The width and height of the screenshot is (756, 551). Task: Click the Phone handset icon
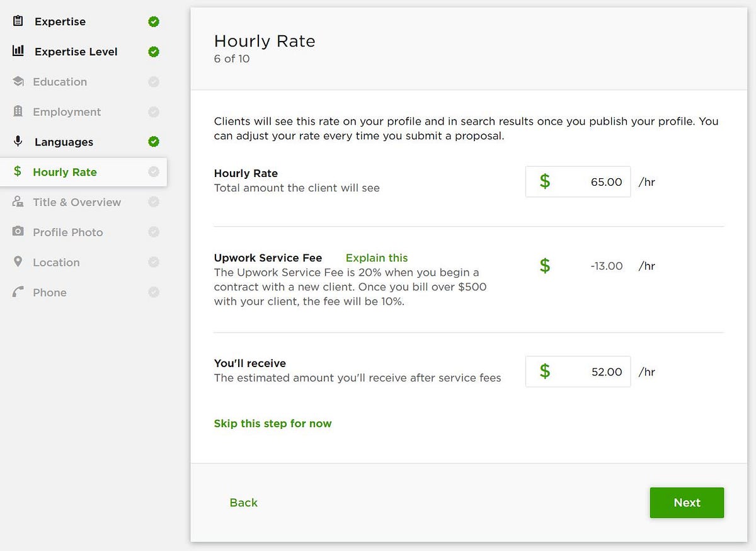pyautogui.click(x=18, y=292)
